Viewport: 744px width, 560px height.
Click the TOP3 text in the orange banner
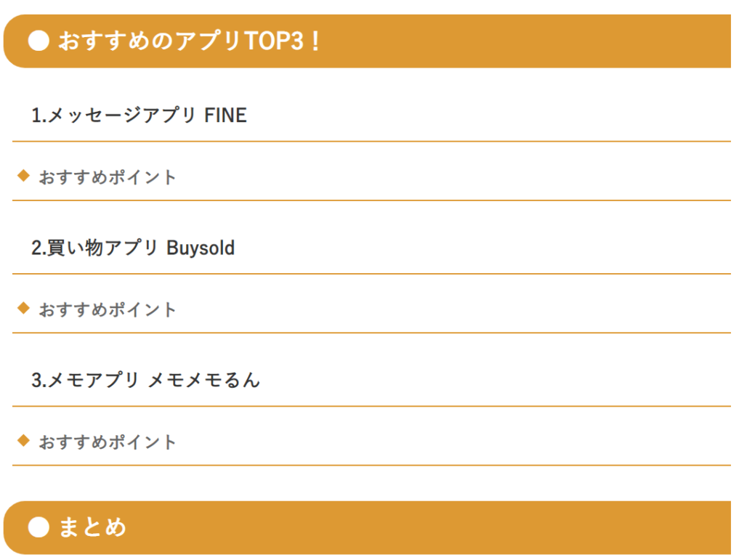[273, 41]
